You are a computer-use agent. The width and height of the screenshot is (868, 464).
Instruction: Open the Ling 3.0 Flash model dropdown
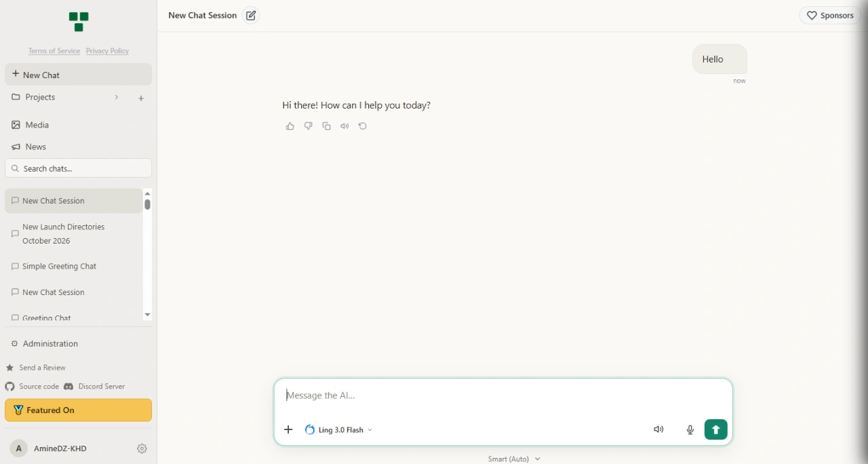338,429
